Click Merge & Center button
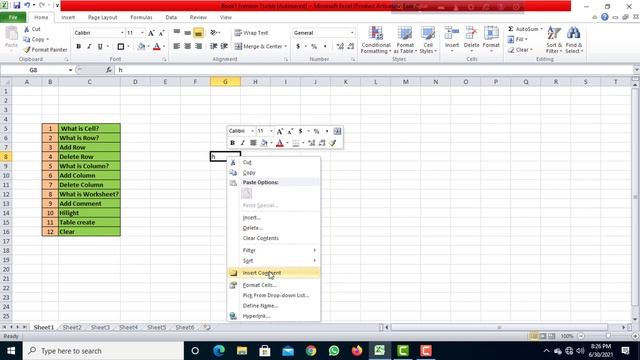The height and width of the screenshot is (360, 640). [259, 47]
